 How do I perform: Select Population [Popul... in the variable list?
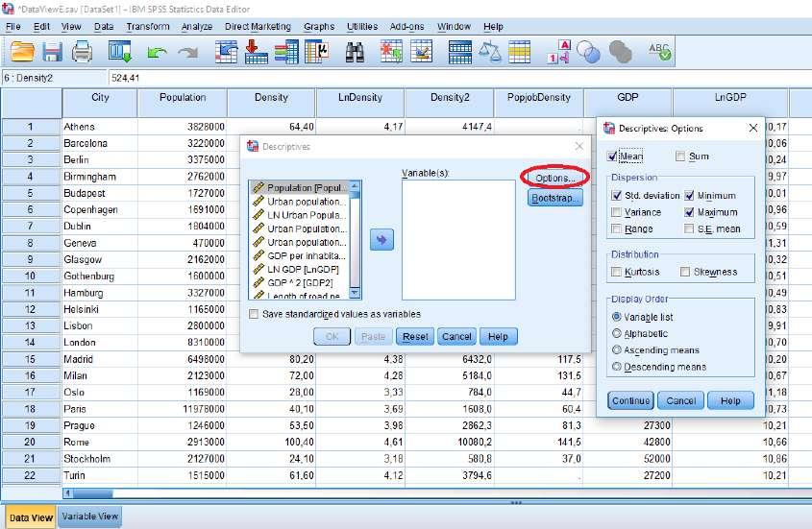(300, 187)
